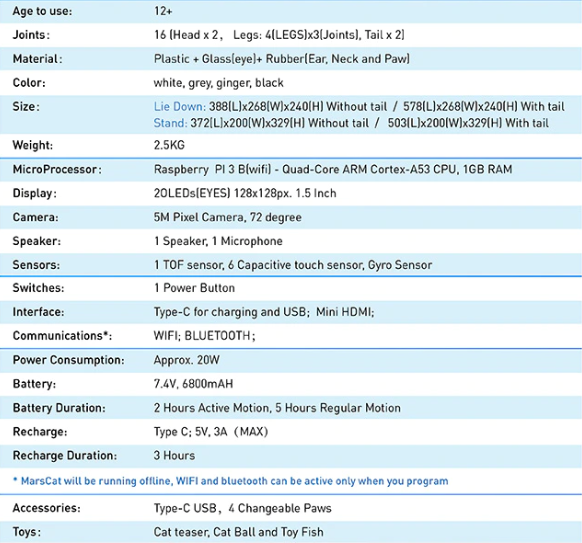Click the 'Material:' label

[37, 59]
